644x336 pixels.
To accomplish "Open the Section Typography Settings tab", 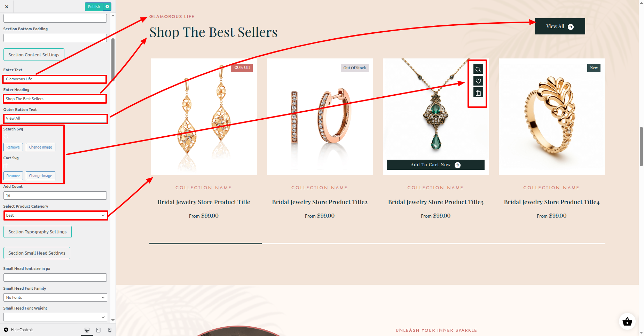I will (x=38, y=232).
